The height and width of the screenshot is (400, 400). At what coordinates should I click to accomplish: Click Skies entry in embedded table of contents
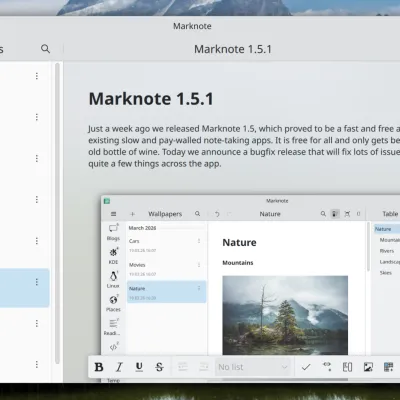pos(386,273)
